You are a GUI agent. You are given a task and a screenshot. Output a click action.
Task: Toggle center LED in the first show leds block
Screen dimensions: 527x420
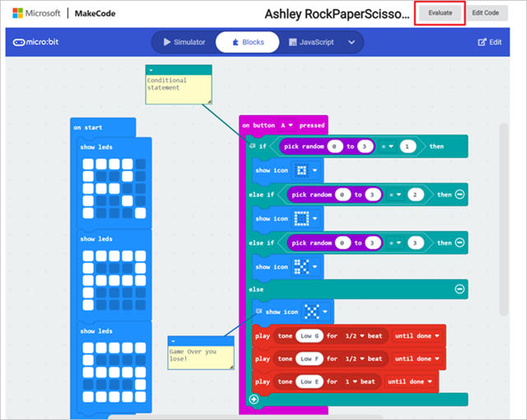tap(114, 189)
